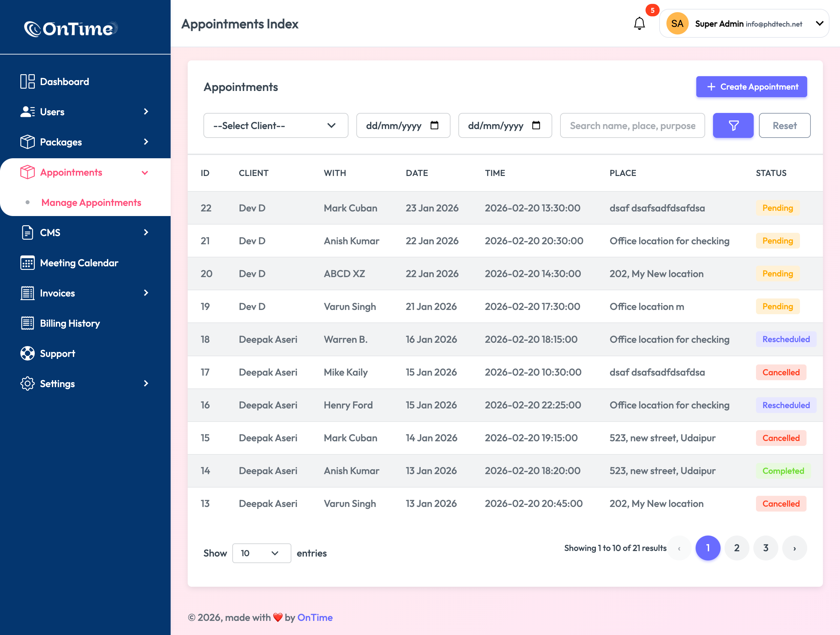Open Manage Appointments submenu item
840x635 pixels.
pyautogui.click(x=91, y=203)
